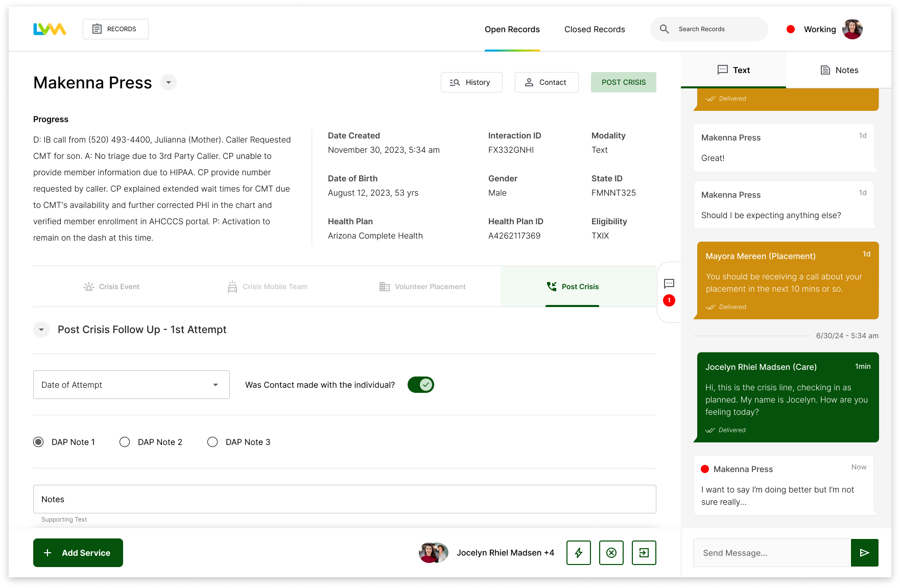
Task: Click the red unread badge showing 1
Action: point(669,300)
